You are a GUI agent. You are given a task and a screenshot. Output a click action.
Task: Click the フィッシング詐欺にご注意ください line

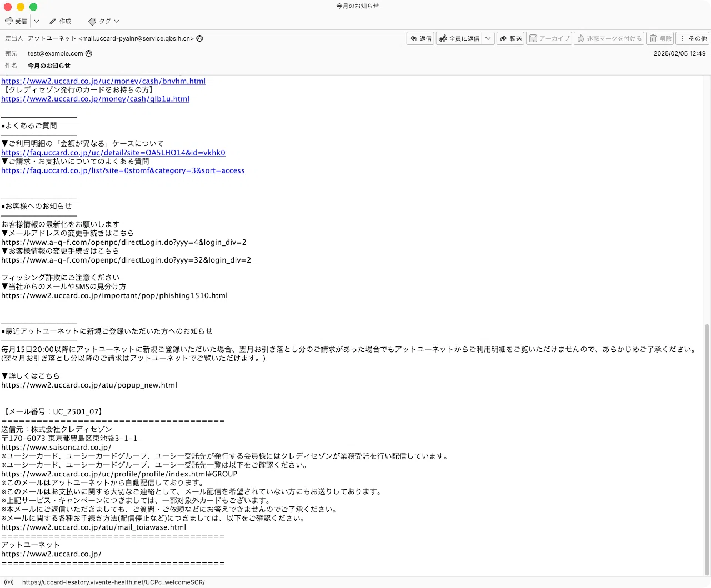61,278
